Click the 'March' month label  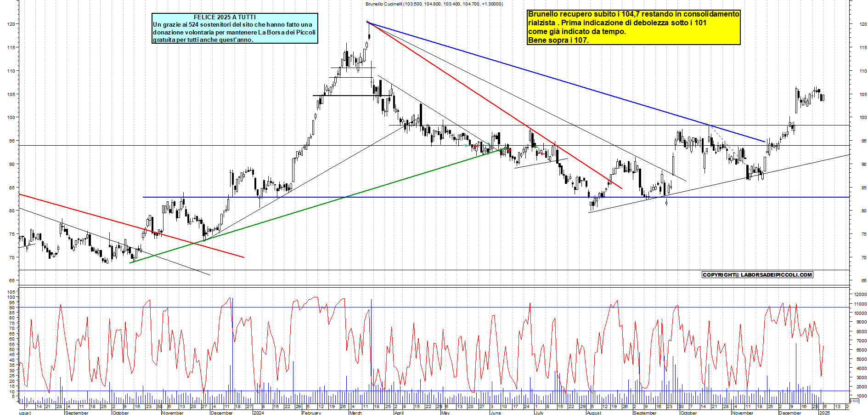355,413
